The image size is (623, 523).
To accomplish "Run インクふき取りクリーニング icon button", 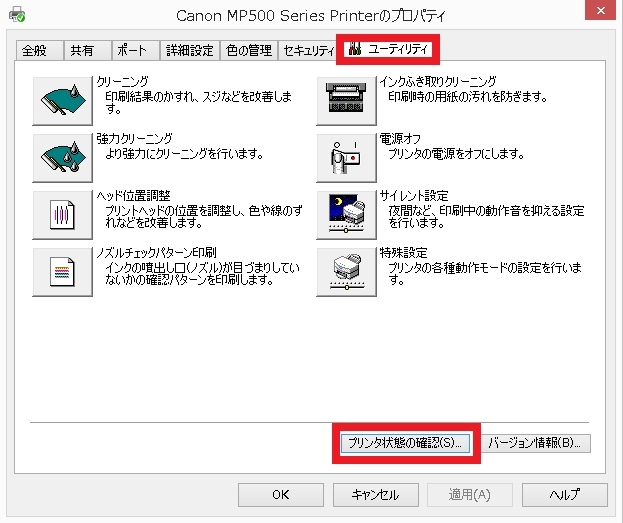I will point(346,101).
